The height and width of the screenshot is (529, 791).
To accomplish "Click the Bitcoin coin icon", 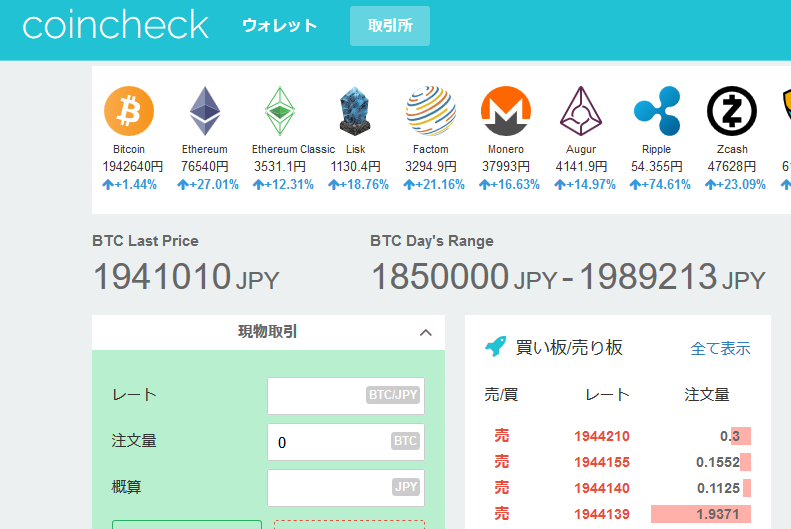I will coord(129,111).
